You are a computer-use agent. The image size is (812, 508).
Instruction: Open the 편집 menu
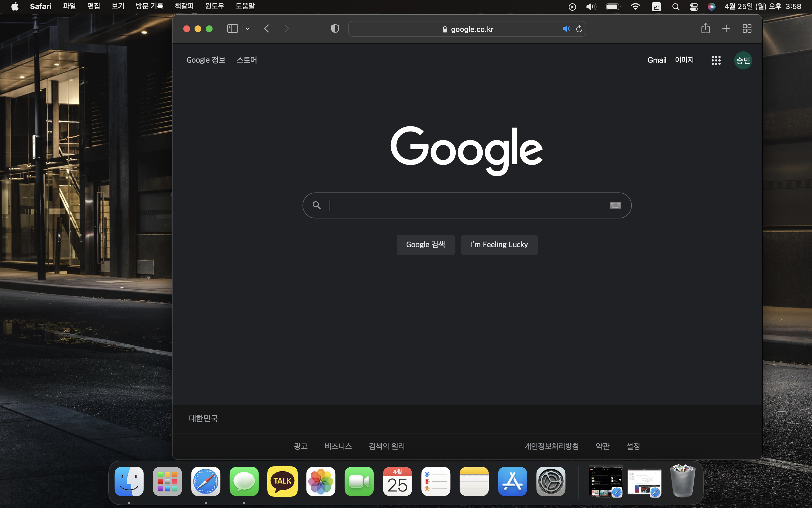coord(94,6)
